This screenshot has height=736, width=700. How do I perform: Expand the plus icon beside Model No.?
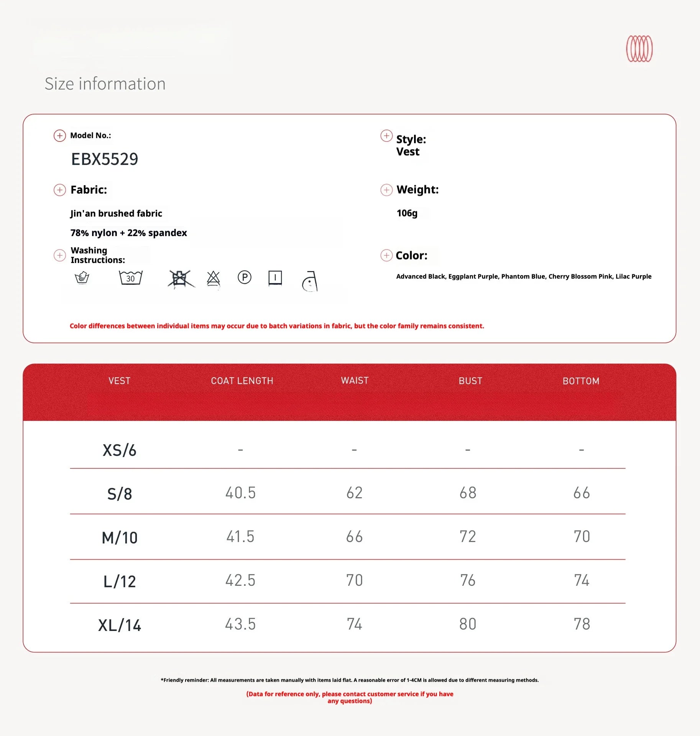(x=59, y=136)
